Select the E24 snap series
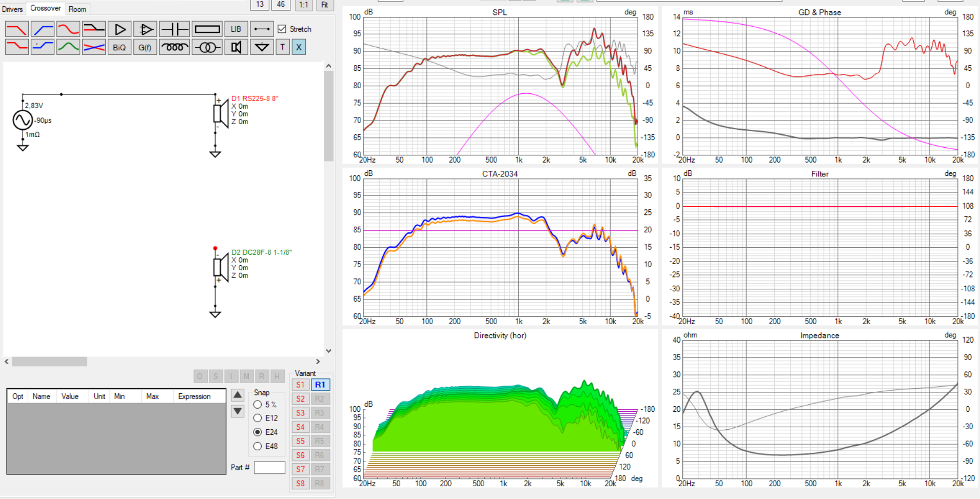The width and height of the screenshot is (980, 499). tap(258, 432)
